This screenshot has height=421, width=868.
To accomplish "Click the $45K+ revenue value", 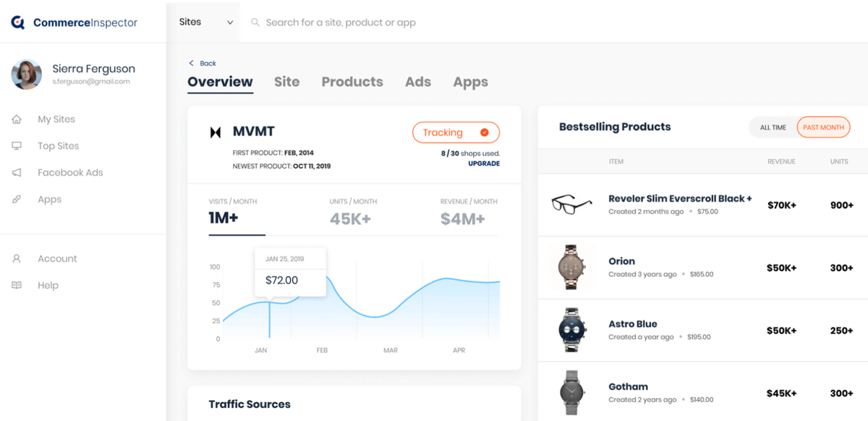I will point(781,394).
